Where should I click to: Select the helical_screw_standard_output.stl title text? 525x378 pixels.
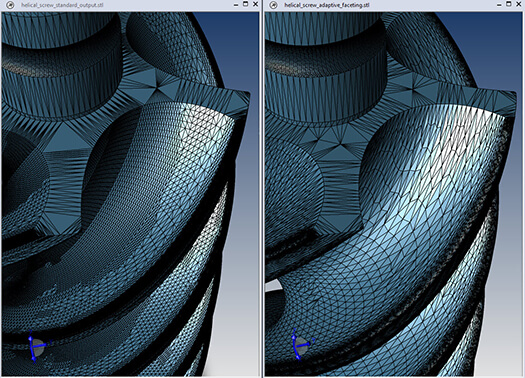coord(62,5)
